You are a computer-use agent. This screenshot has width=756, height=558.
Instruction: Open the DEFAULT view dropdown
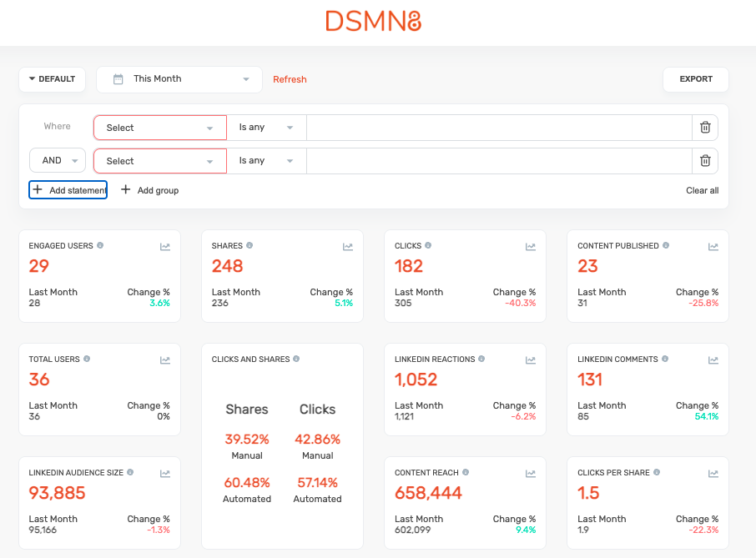[x=52, y=79]
